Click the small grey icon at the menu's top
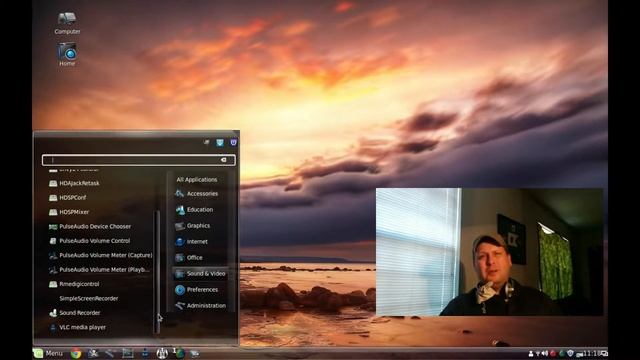 (x=207, y=142)
